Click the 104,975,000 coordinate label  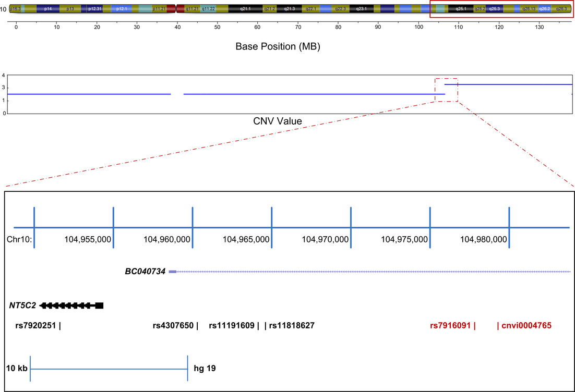[x=404, y=239]
